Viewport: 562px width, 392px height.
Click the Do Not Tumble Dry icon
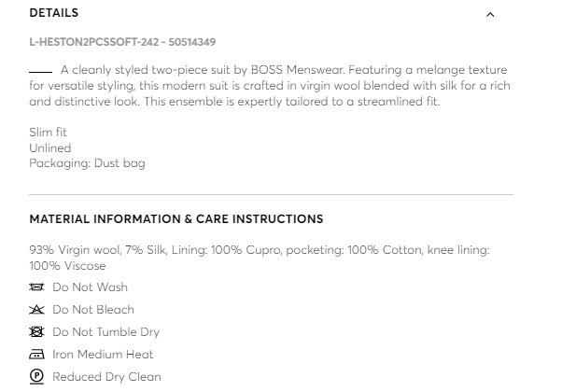37,332
